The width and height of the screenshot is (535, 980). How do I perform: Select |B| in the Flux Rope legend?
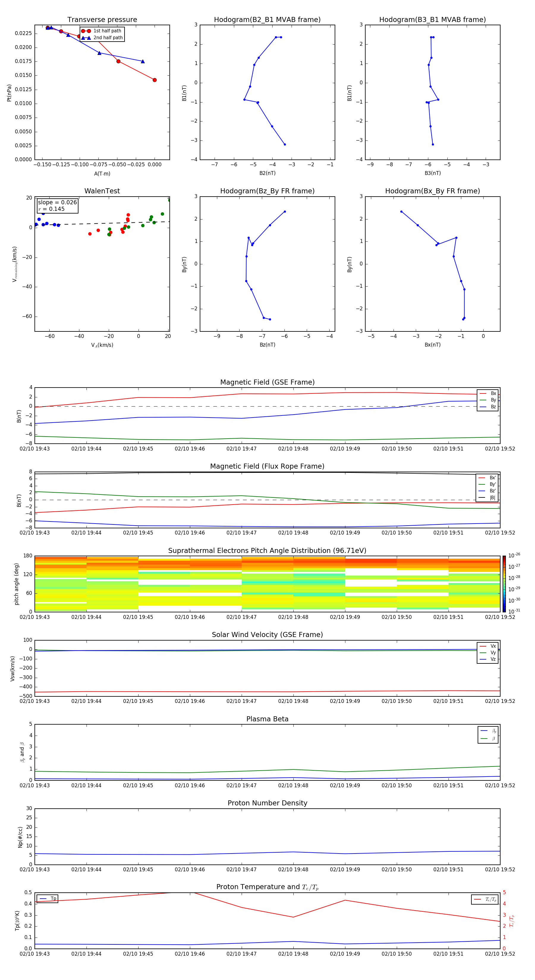(x=487, y=498)
